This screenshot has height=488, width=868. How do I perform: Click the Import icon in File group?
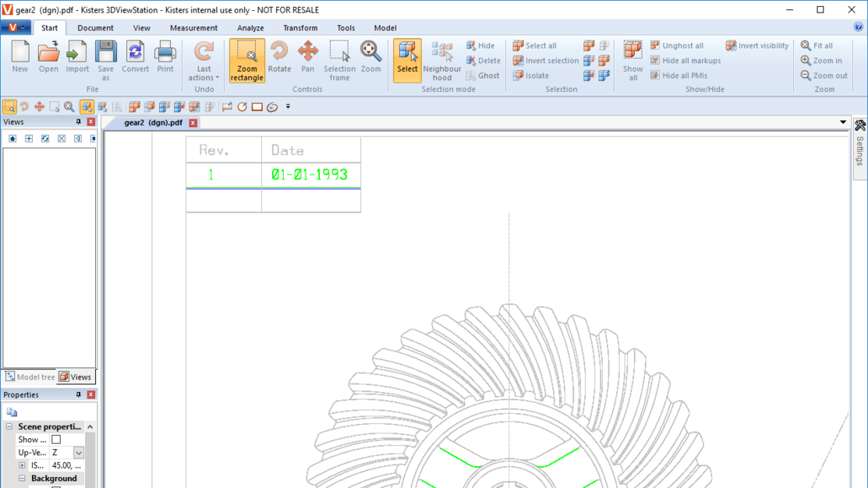(x=77, y=57)
